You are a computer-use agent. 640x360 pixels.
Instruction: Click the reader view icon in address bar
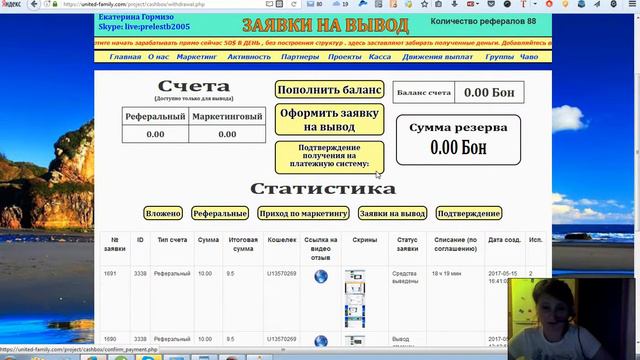click(x=269, y=4)
